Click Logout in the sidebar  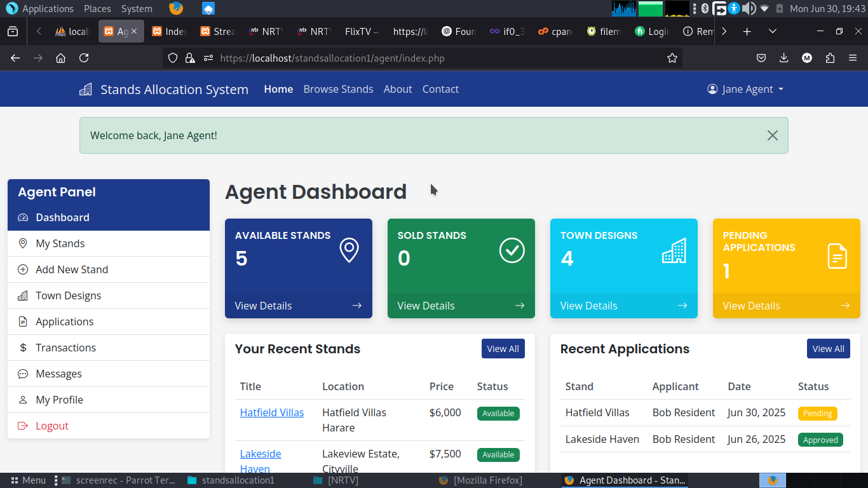click(109, 426)
